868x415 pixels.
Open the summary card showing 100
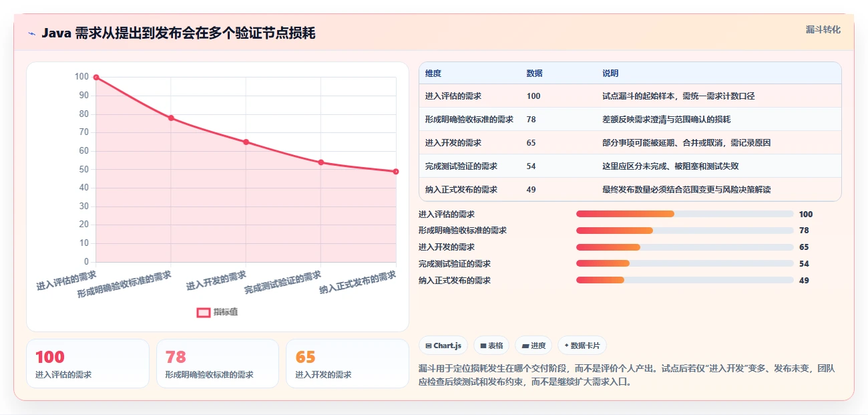coord(87,364)
